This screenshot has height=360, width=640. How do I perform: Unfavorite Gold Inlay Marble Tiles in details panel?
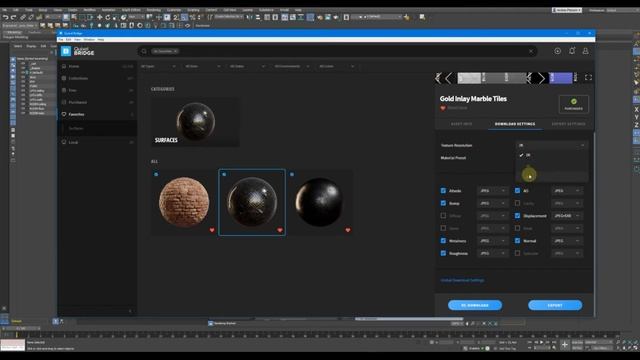point(443,108)
